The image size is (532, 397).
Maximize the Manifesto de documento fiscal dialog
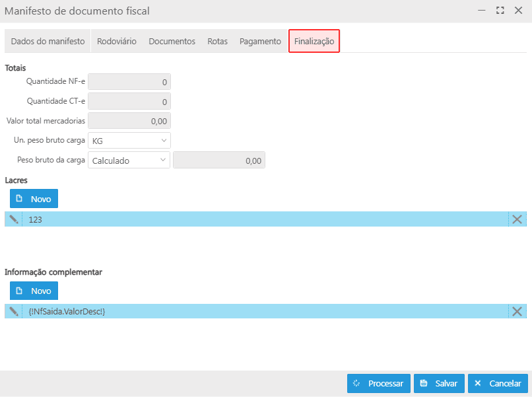pos(500,11)
